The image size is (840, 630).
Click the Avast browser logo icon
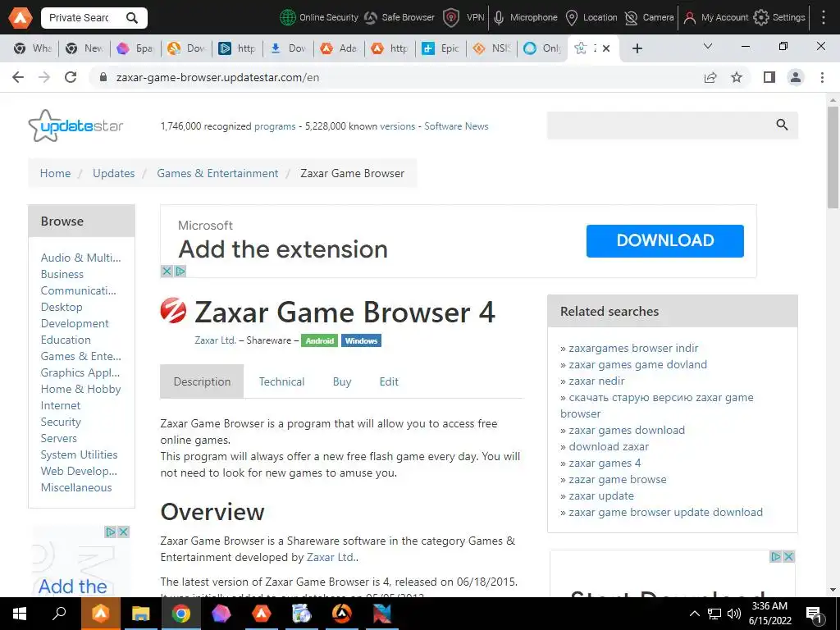tap(20, 18)
